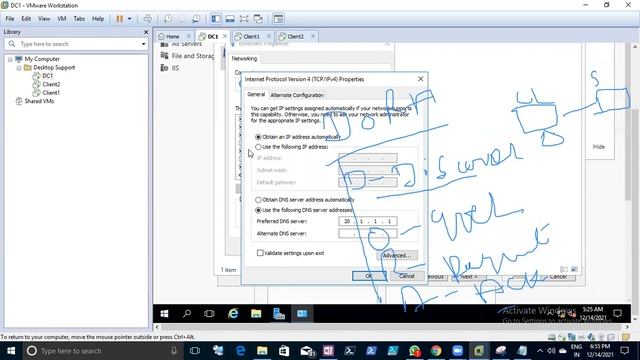Click the Send Ctrl+Alt+Del toolbar icon
This screenshot has width=640, height=360.
point(147,19)
